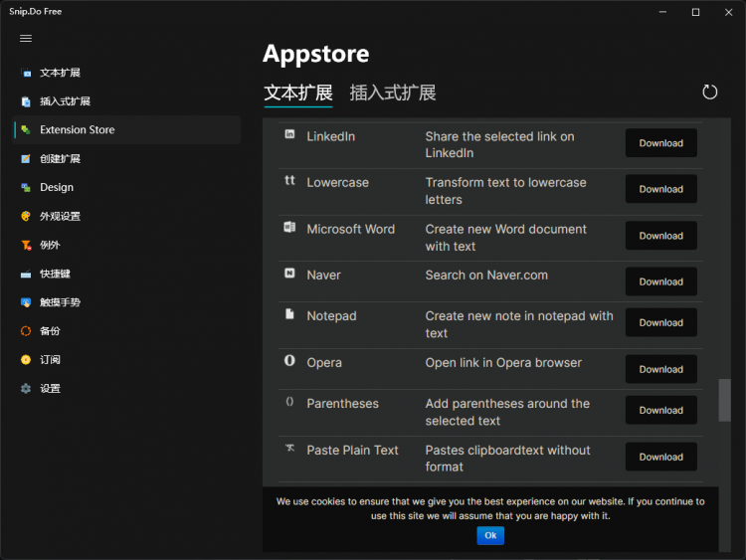Switch to the 文本扩展 tab
Screen dimensions: 746x560
tap(298, 93)
